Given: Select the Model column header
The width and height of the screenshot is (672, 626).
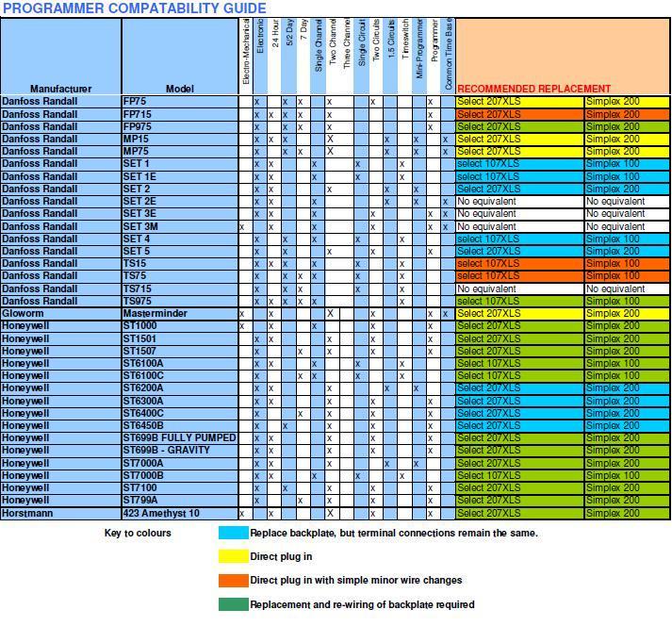Looking at the screenshot, I should [179, 89].
